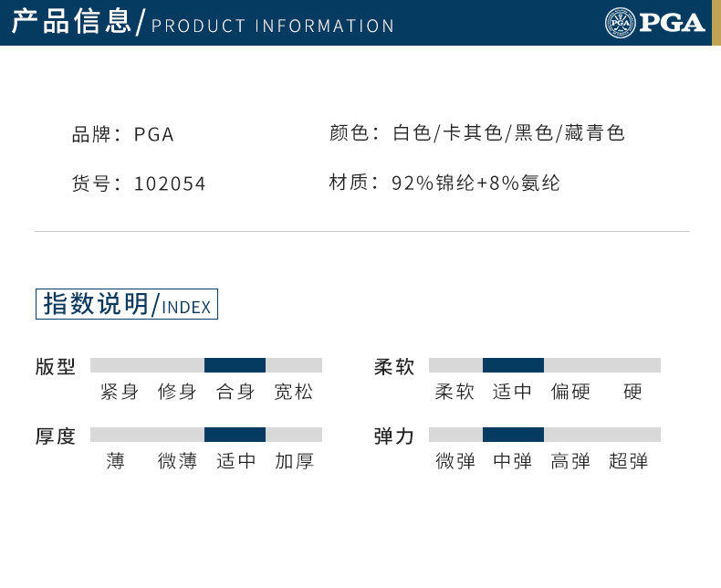The image size is (721, 588).
Task: Click the 合身 fit label
Action: click(235, 392)
